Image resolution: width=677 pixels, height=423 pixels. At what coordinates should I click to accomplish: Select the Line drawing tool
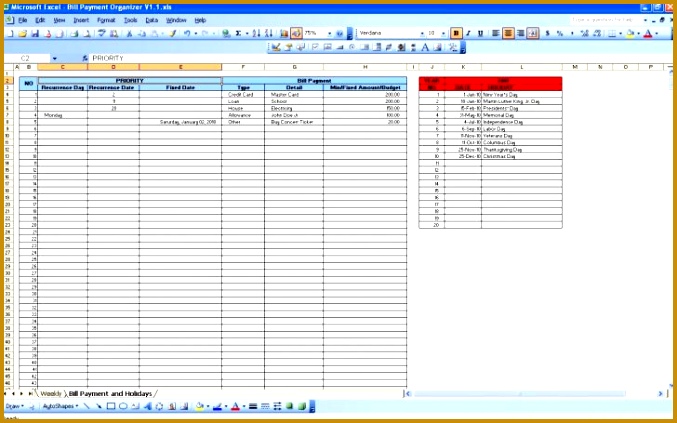(87, 406)
